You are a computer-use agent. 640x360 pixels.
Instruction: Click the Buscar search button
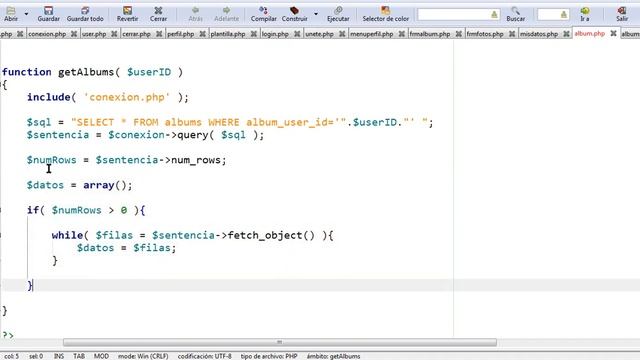516,14
